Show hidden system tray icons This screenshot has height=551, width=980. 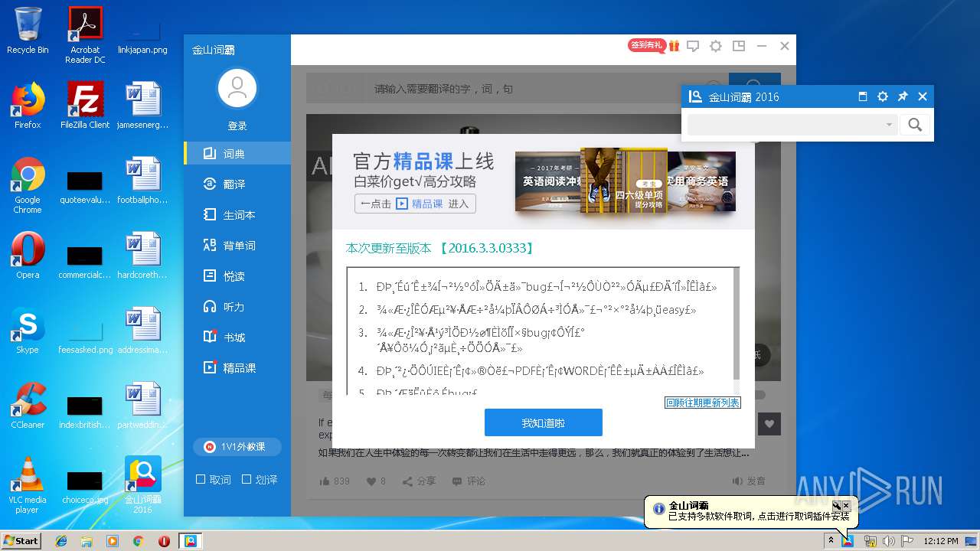[831, 541]
